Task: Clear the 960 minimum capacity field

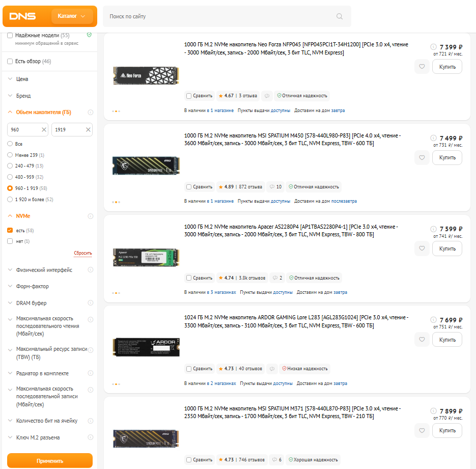Action: pyautogui.click(x=44, y=130)
